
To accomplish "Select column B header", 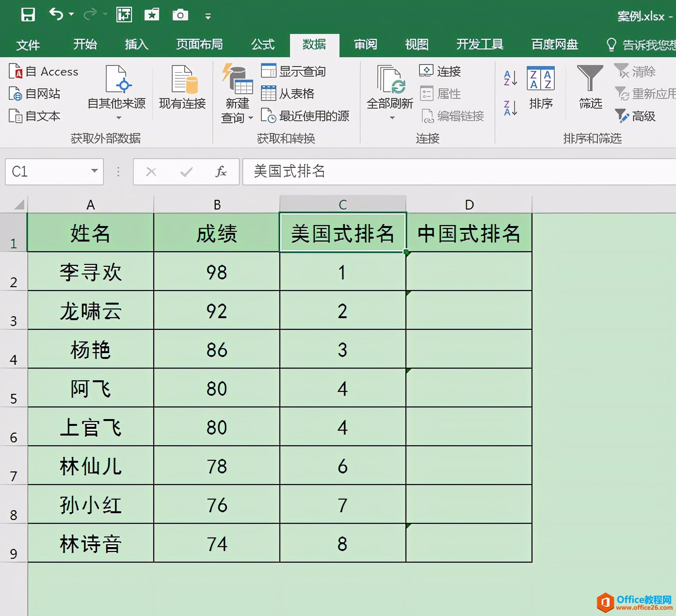I will tap(217, 204).
